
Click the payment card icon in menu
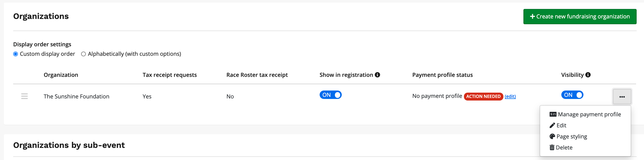click(553, 114)
